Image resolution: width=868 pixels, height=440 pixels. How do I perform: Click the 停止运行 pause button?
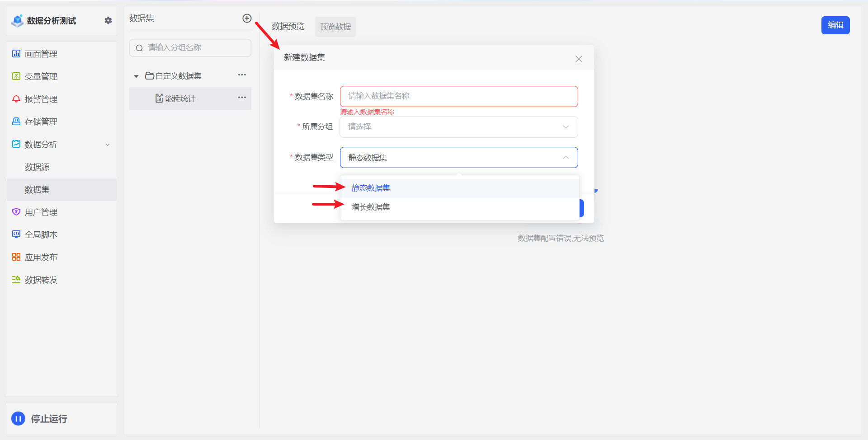pos(19,419)
